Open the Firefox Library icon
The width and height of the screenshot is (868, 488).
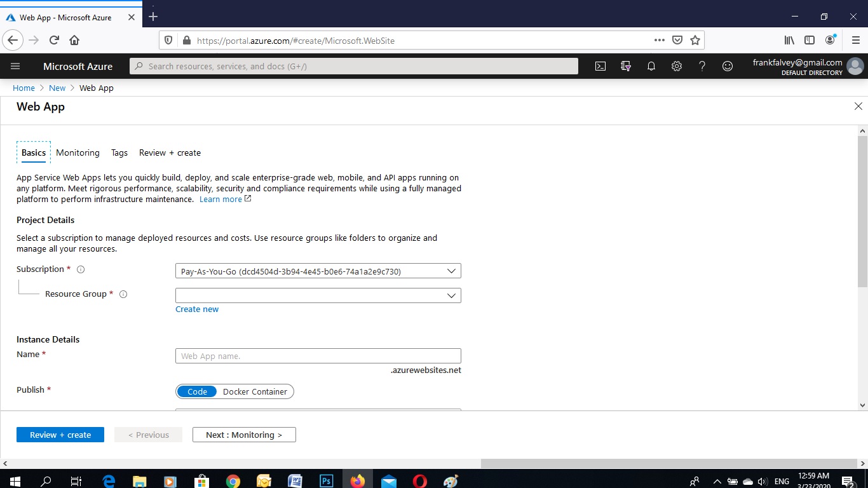[789, 40]
